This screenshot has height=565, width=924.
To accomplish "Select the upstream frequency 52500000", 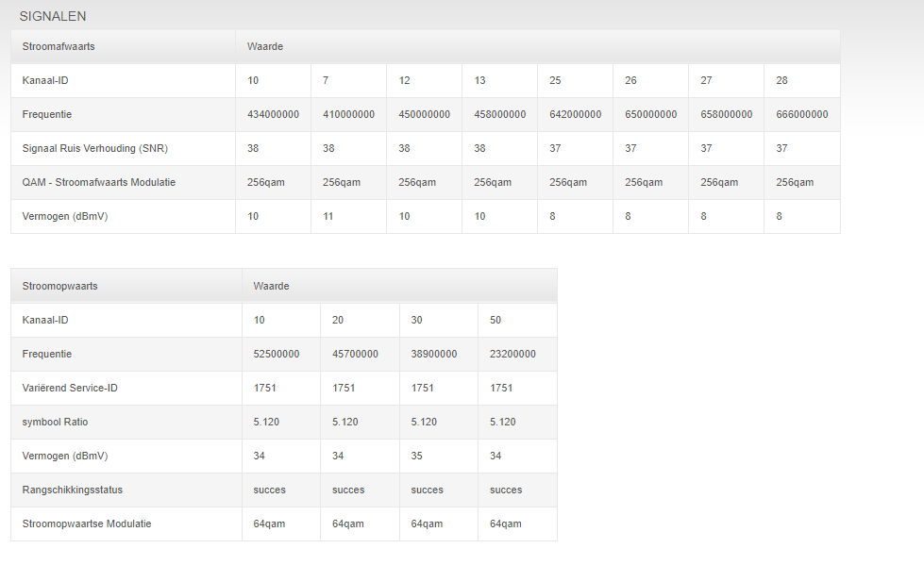I will [277, 354].
